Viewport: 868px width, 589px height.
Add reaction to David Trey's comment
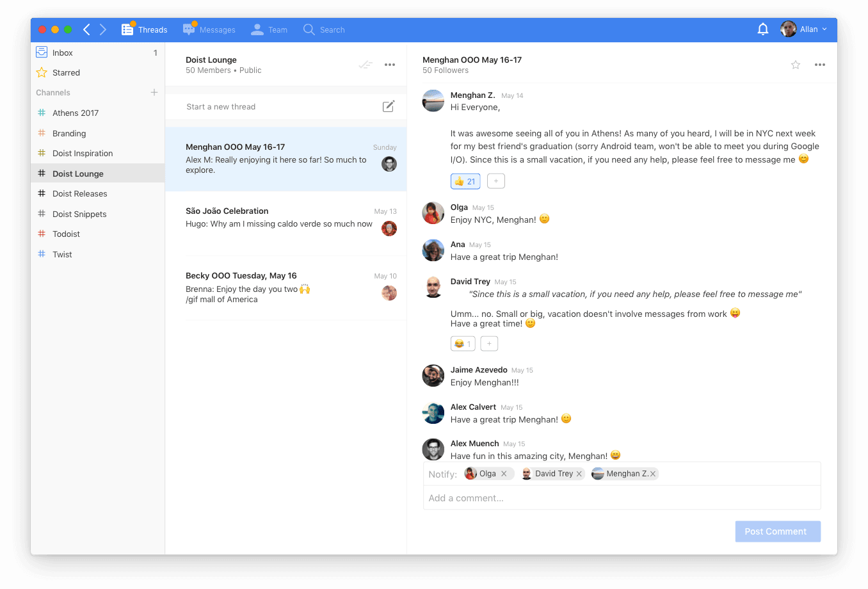click(489, 344)
